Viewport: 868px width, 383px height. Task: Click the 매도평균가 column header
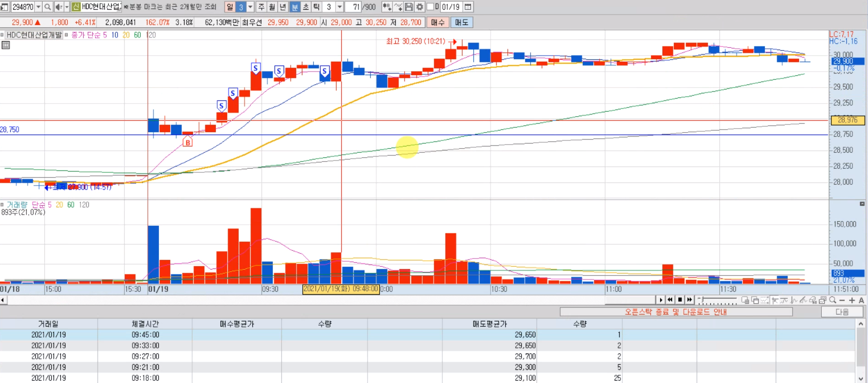489,323
